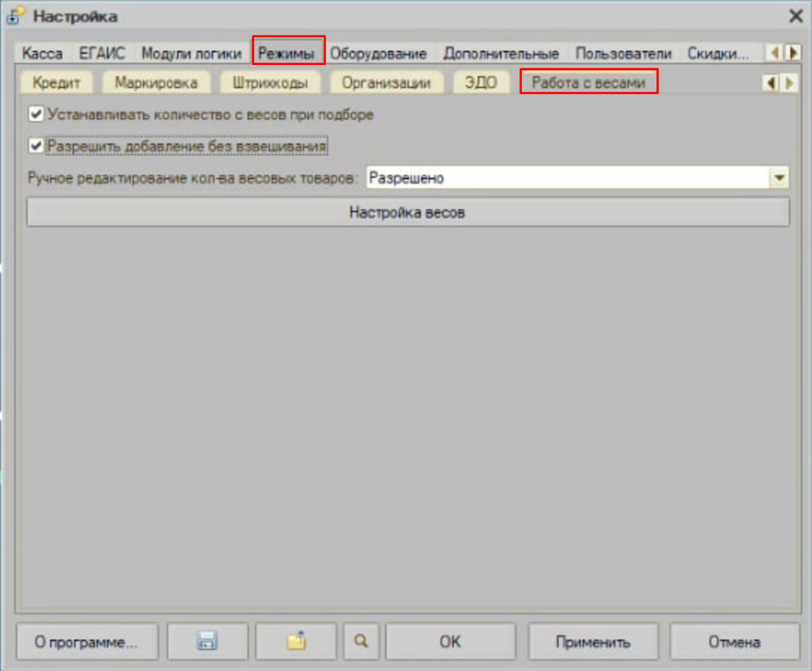Open the Маркировка sub-tab
The height and width of the screenshot is (671, 812).
coord(156,83)
